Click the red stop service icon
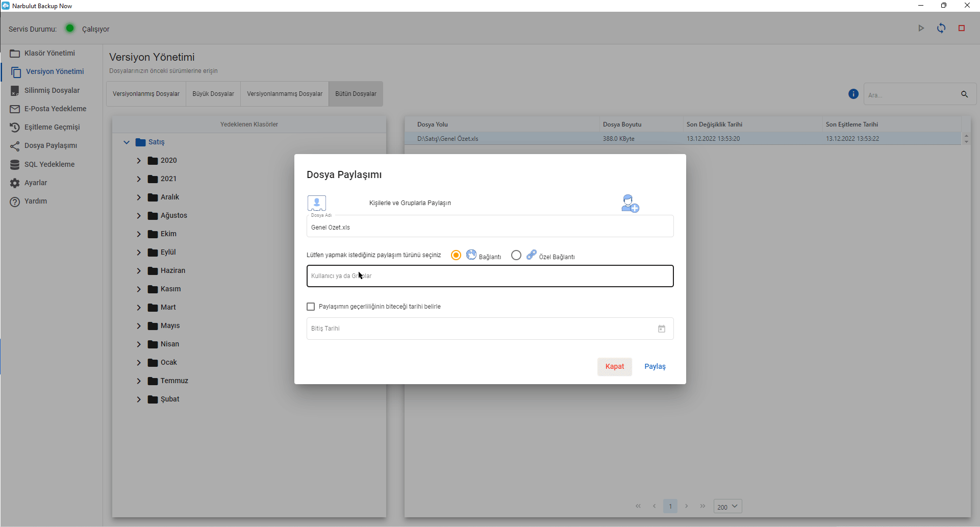The width and height of the screenshot is (980, 527). [961, 29]
